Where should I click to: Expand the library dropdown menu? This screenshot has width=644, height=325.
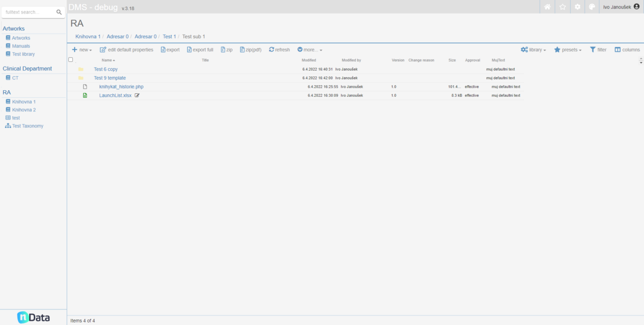click(533, 50)
